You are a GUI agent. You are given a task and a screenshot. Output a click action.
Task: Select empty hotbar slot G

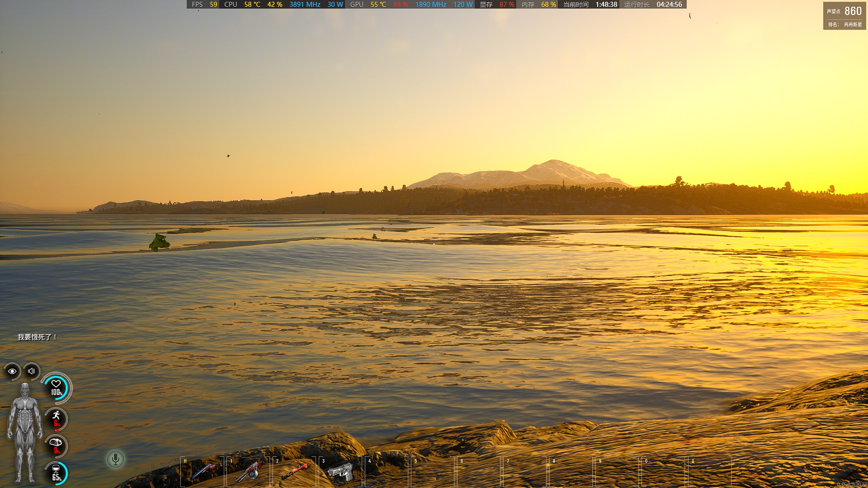tap(709, 472)
